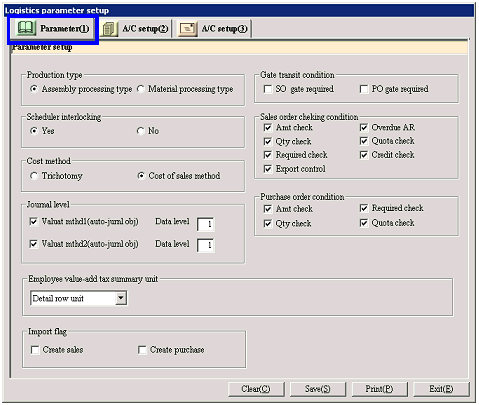Choose Trichotomy cost method

click(x=34, y=176)
